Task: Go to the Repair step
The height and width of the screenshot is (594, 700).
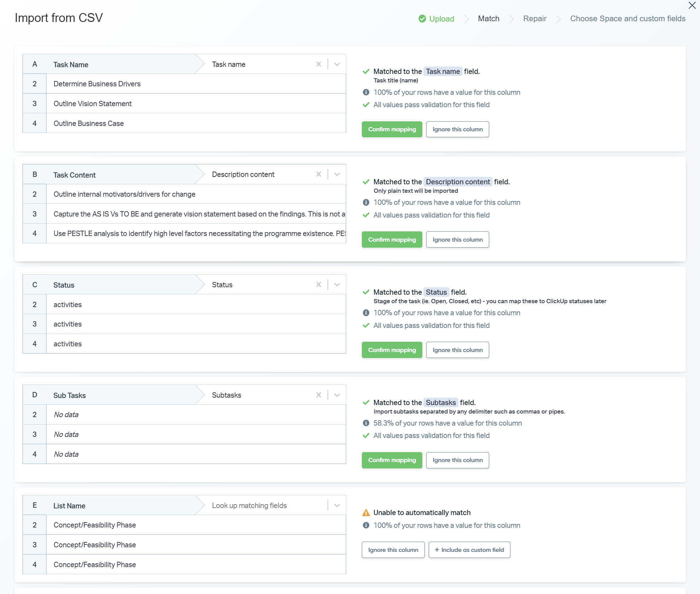Action: 534,19
